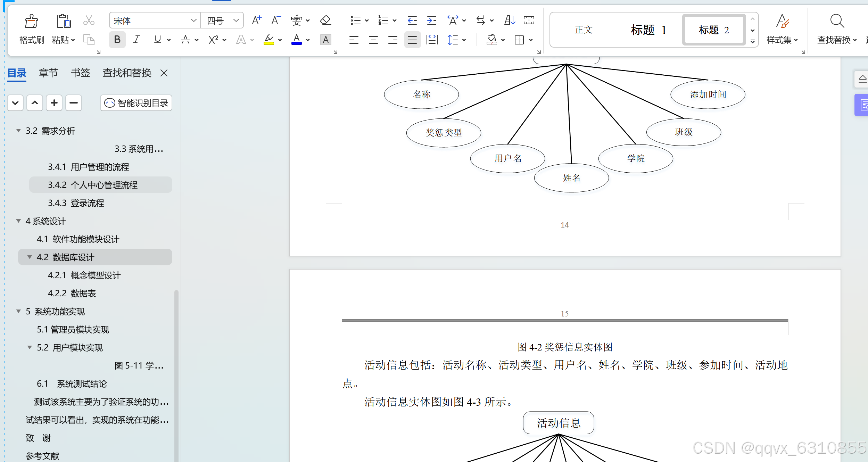Click the sort (A-Z) icon

coord(510,20)
